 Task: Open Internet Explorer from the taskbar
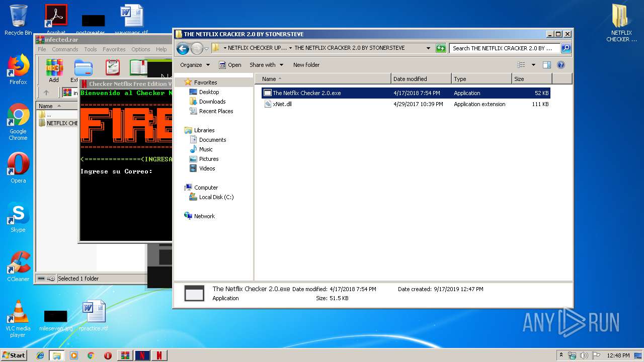[40, 355]
